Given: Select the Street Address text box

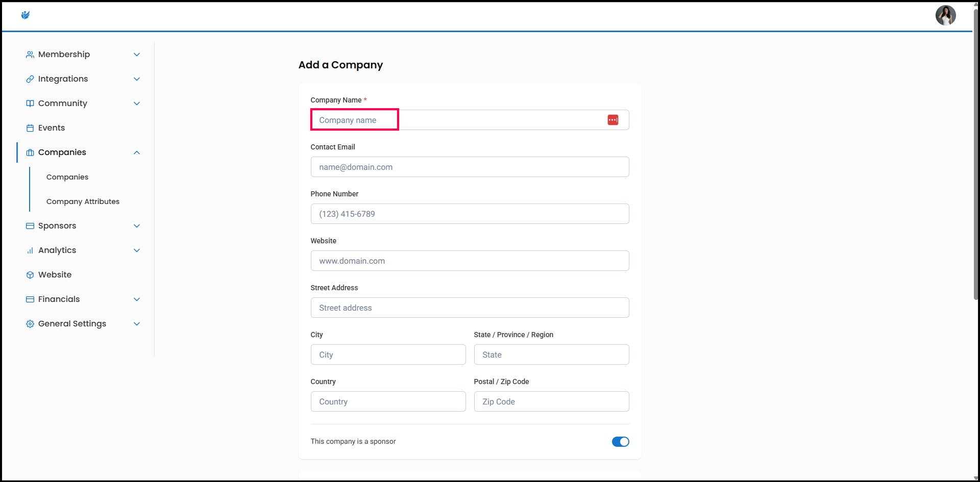Looking at the screenshot, I should [470, 308].
